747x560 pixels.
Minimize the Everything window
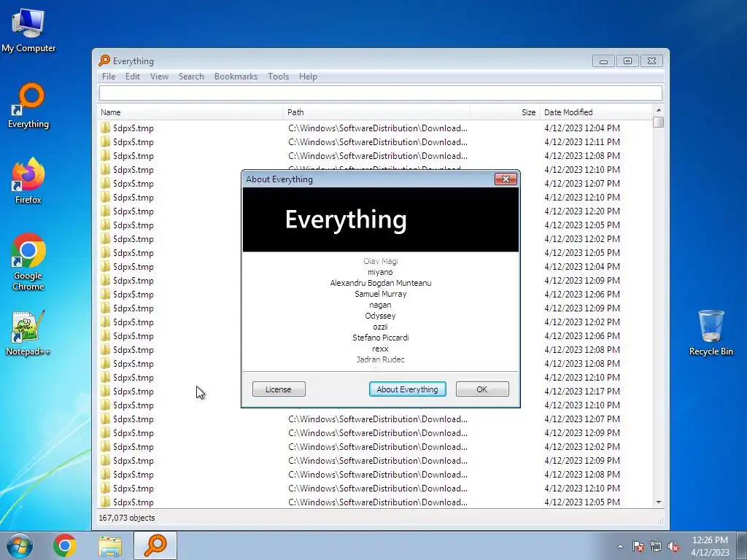pyautogui.click(x=603, y=61)
